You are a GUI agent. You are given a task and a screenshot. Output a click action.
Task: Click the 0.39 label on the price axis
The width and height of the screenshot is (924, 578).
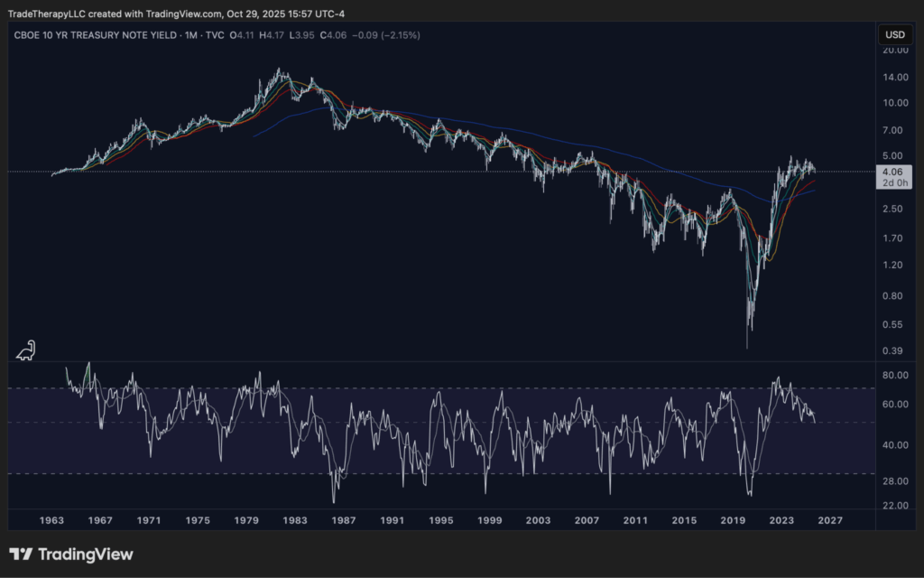tap(893, 350)
